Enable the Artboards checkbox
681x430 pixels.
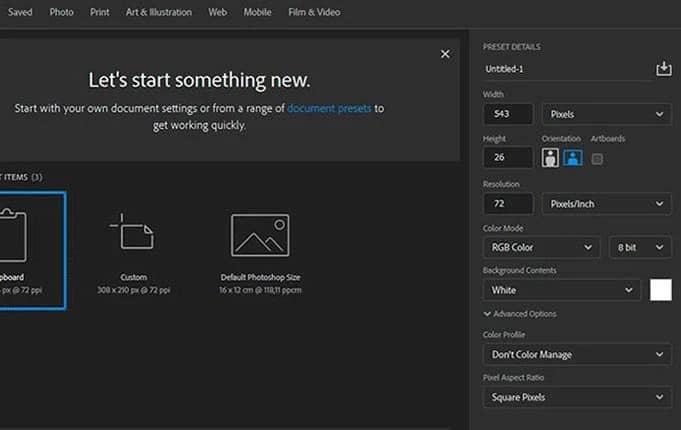point(597,159)
